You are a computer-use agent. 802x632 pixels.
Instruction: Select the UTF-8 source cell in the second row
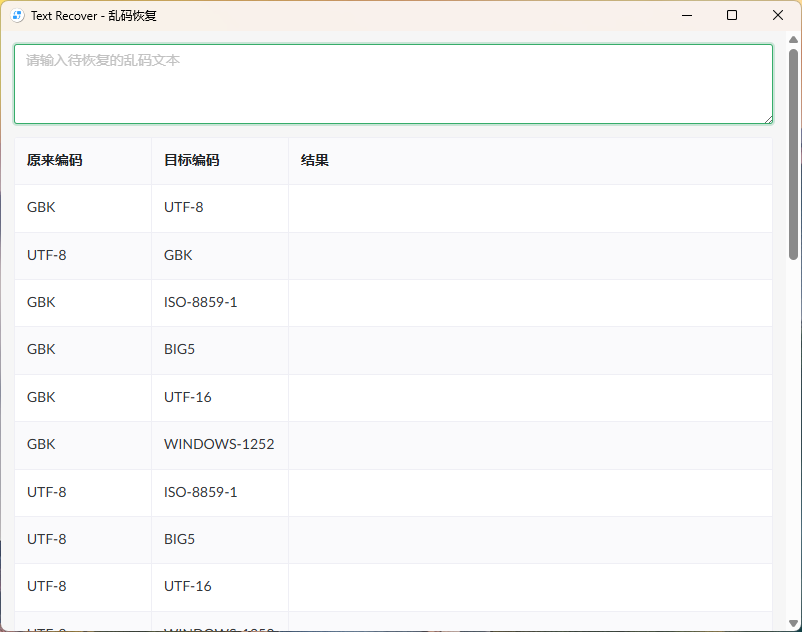(x=46, y=255)
